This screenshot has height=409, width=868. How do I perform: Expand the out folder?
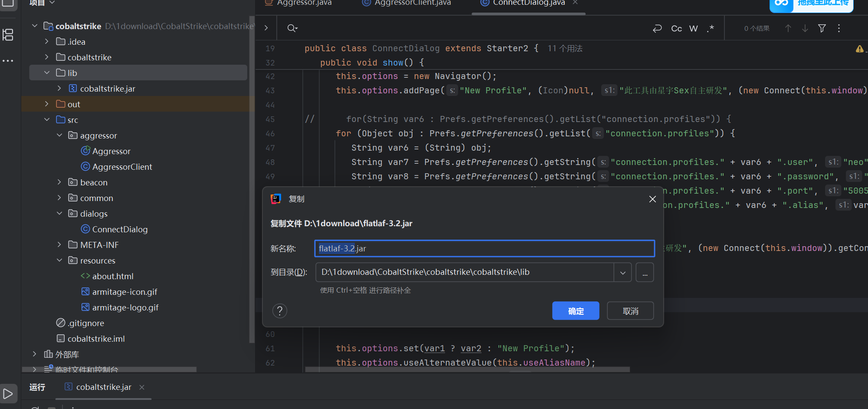click(x=47, y=104)
